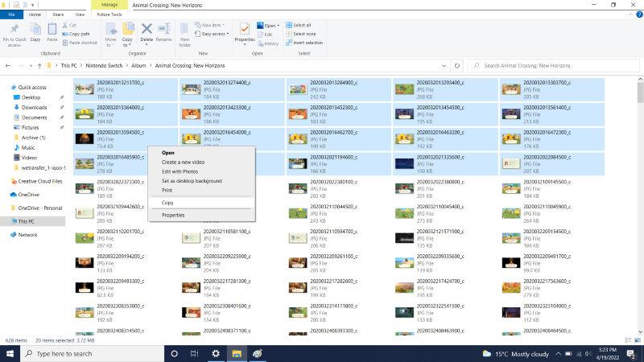Viewport: 644px width, 362px height.
Task: Click the vertical scrollbar thumb
Action: click(x=640, y=92)
